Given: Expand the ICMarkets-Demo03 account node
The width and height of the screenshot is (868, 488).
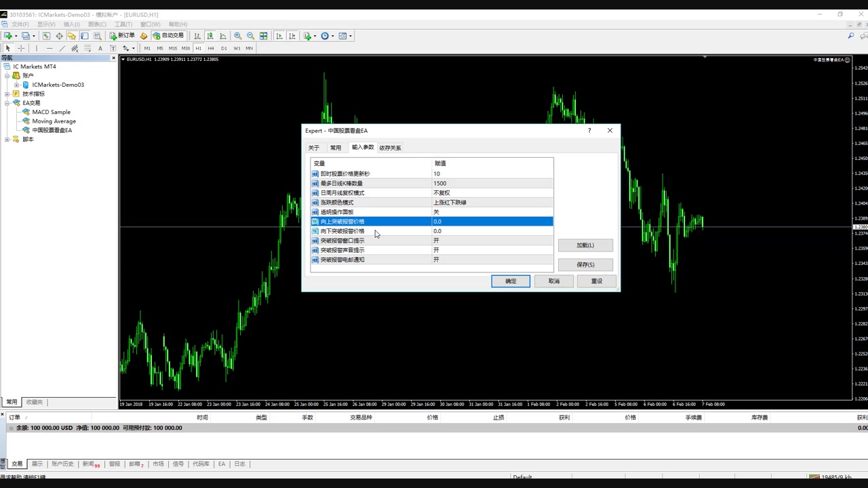Looking at the screenshot, I should [17, 85].
